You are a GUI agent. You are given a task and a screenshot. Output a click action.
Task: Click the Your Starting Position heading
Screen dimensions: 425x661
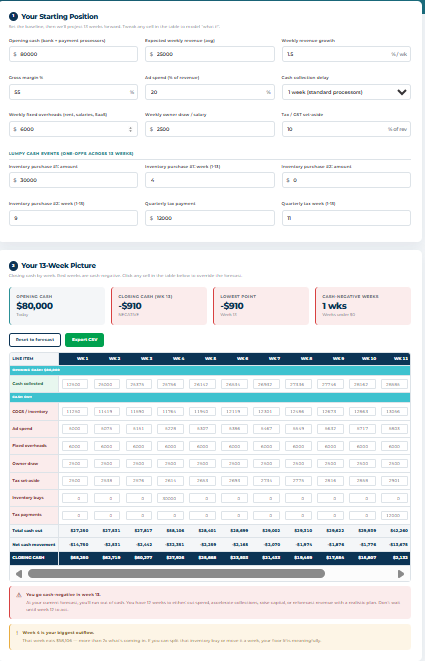click(59, 16)
